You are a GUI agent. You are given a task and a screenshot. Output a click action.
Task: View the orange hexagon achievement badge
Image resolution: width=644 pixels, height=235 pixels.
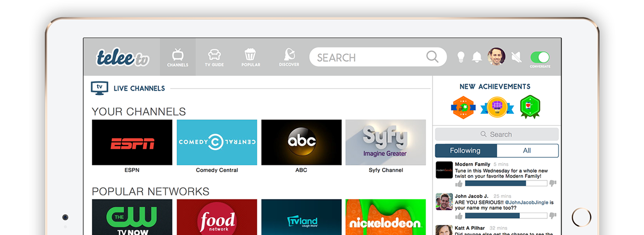pos(463,108)
